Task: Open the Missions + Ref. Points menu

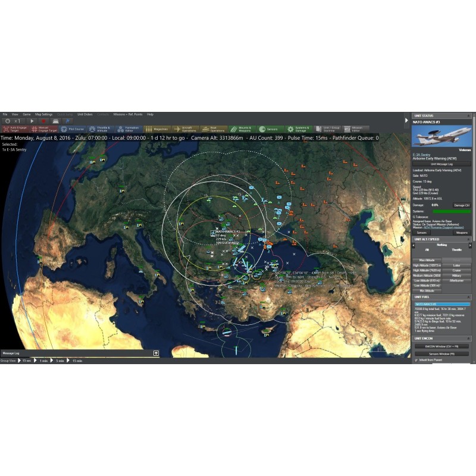Action: (x=128, y=114)
